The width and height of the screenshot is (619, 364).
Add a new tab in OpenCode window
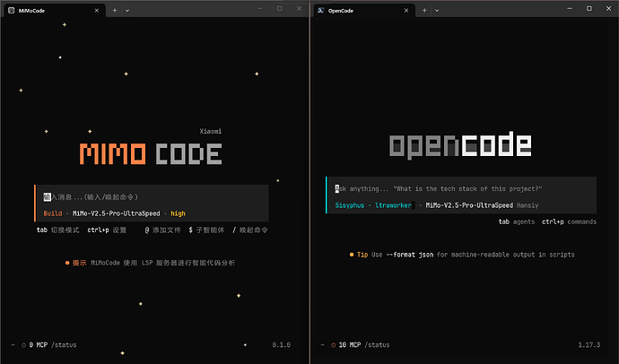click(424, 11)
